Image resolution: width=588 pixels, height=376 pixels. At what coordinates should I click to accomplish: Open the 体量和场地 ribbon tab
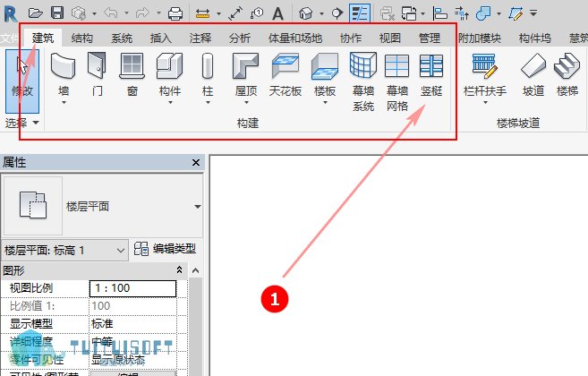click(x=295, y=38)
